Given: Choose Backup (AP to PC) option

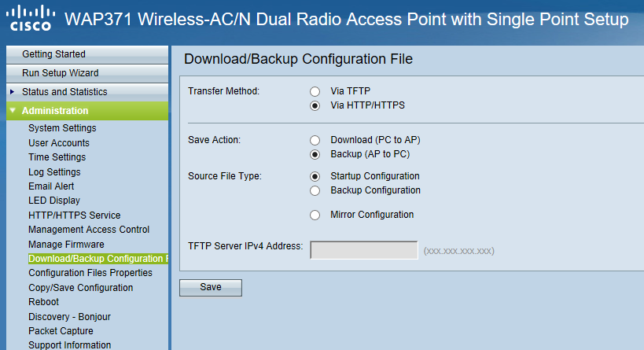Looking at the screenshot, I should (315, 154).
